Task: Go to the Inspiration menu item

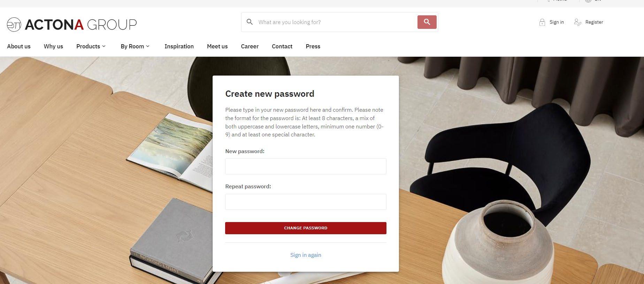Action: (x=179, y=46)
